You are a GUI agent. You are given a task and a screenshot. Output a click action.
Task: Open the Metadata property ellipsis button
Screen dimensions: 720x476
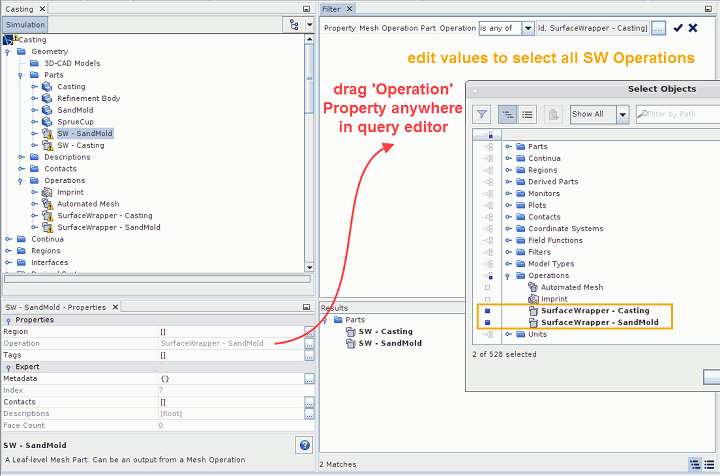click(309, 379)
